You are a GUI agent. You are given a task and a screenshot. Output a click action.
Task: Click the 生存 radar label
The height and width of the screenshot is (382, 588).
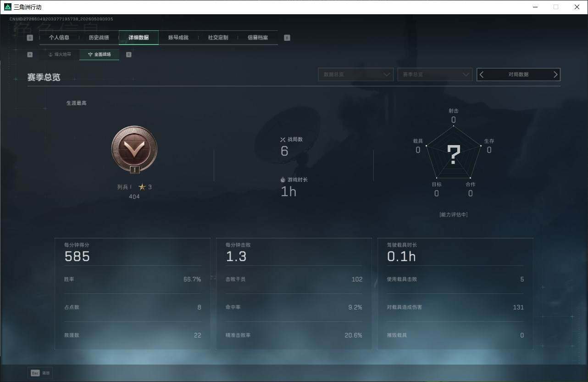(x=489, y=141)
